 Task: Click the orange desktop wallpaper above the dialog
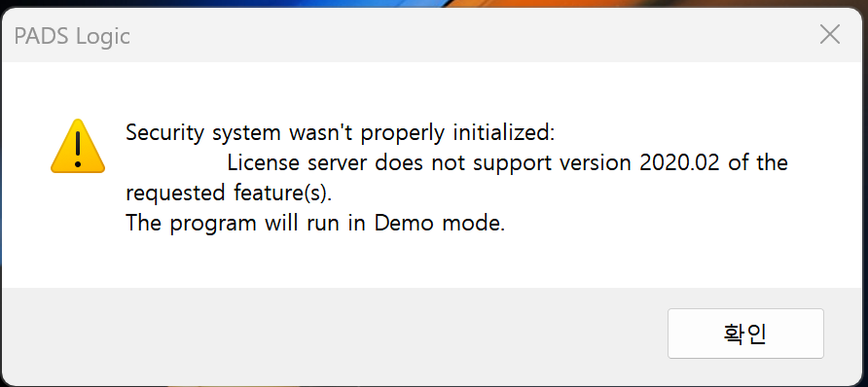(609, 3)
